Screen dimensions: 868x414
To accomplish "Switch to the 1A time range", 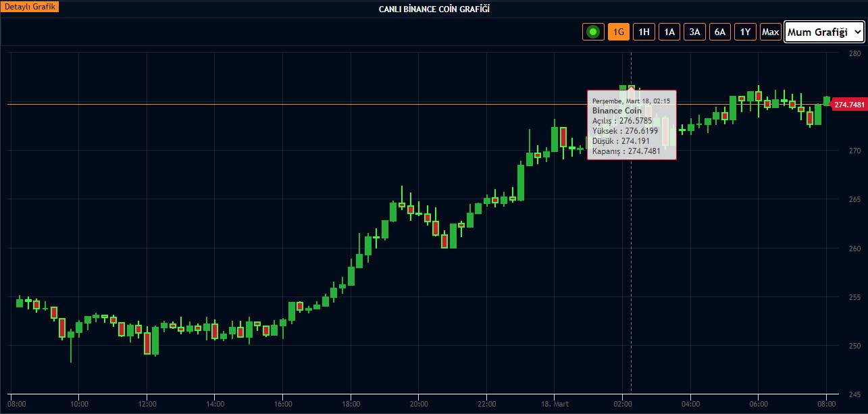I will tap(669, 32).
